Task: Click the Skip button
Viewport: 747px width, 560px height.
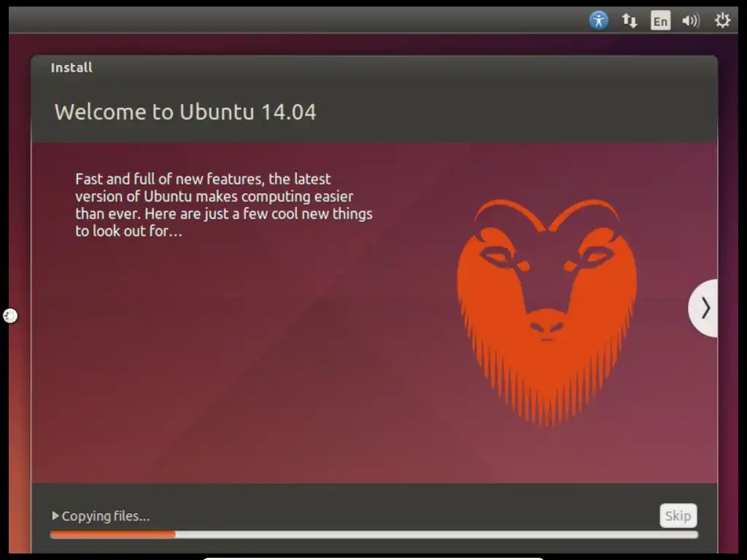Action: click(678, 516)
